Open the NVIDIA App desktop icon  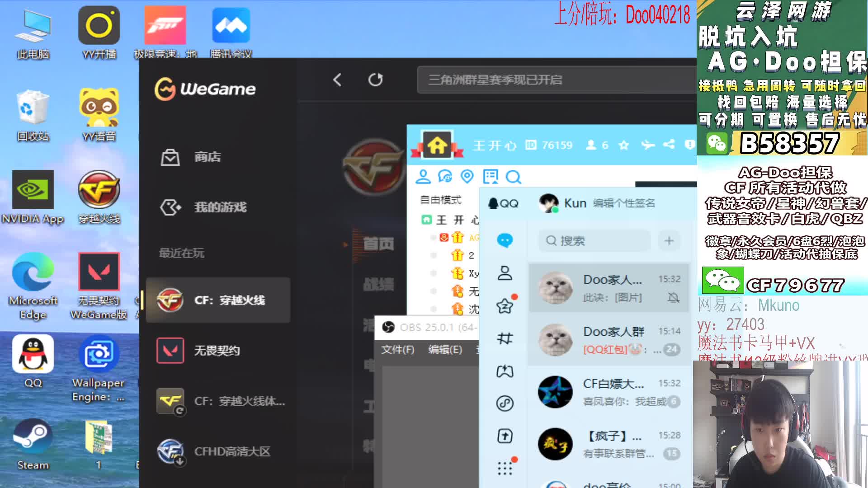click(x=33, y=197)
